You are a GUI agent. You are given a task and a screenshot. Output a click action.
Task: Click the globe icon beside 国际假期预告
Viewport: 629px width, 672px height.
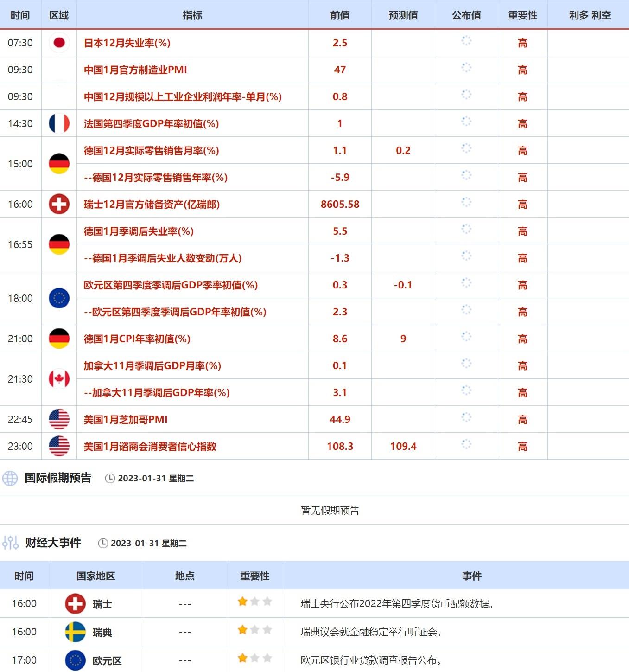coord(10,478)
